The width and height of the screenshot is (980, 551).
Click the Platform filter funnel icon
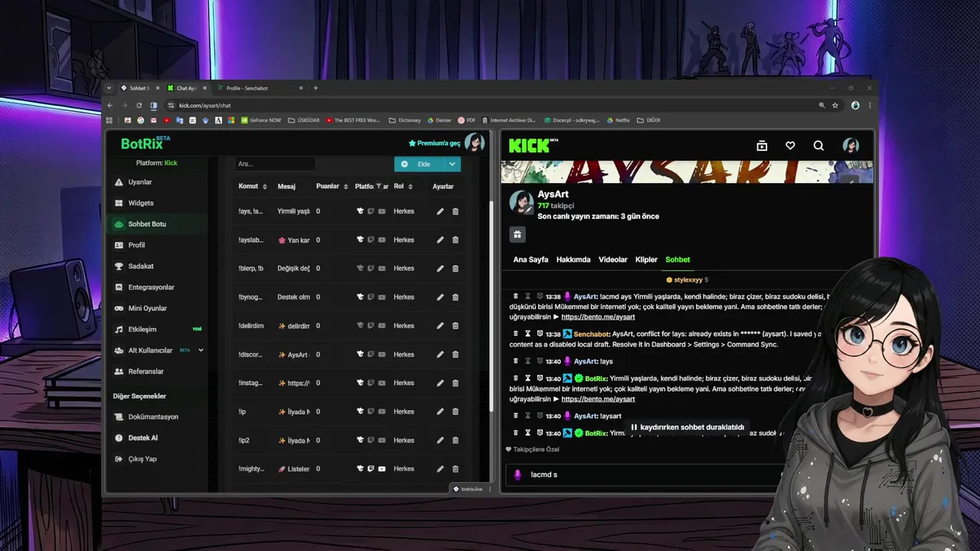tap(378, 186)
